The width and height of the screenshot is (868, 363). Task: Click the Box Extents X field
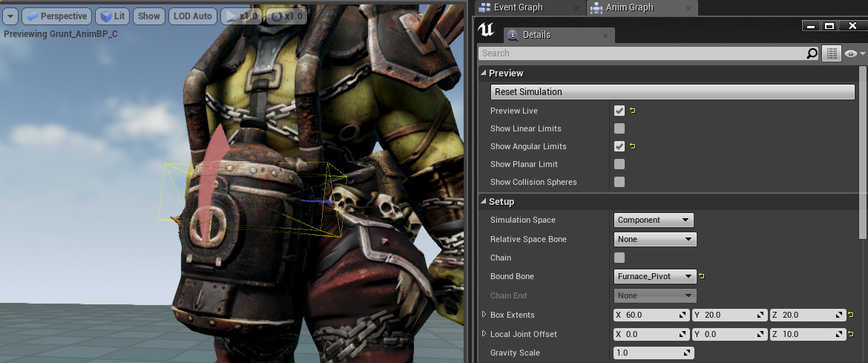coord(651,315)
